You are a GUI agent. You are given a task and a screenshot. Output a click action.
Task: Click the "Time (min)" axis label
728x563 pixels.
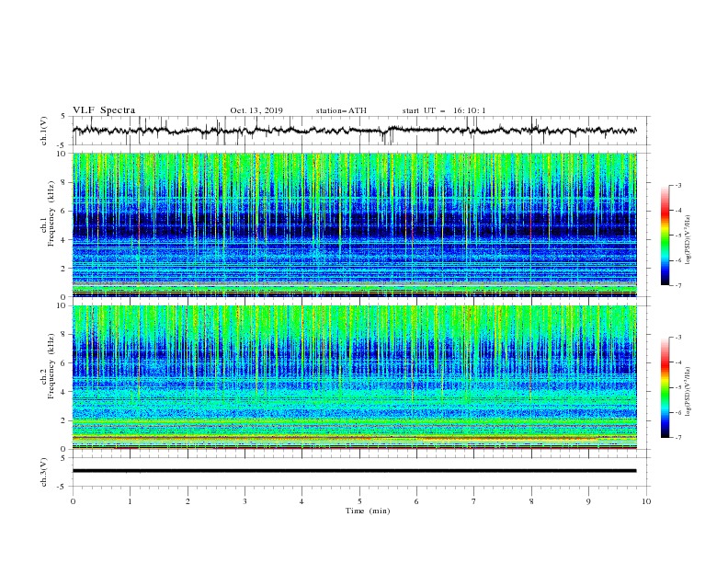pos(368,511)
